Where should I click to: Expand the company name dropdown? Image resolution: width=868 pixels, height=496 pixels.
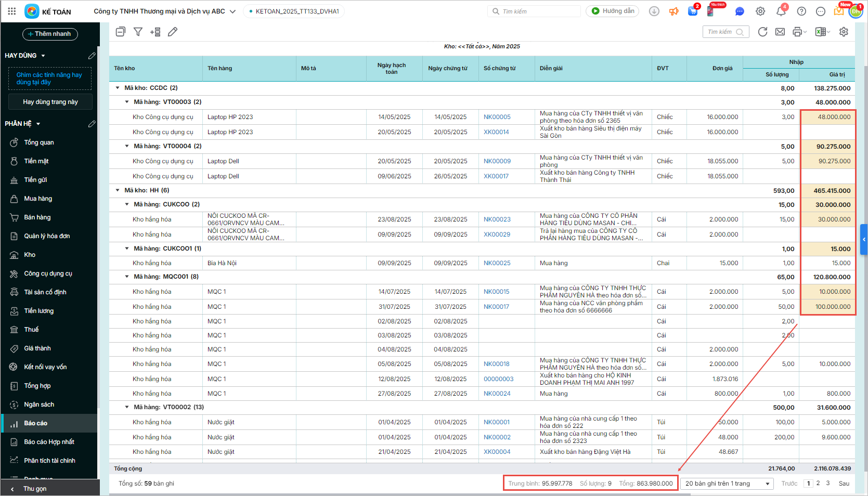point(232,11)
